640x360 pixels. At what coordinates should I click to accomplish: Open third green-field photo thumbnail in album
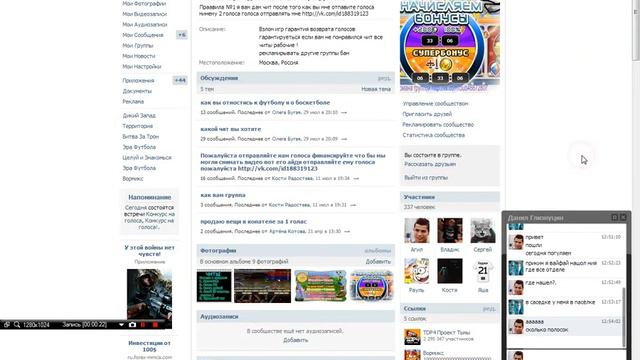coord(320,286)
